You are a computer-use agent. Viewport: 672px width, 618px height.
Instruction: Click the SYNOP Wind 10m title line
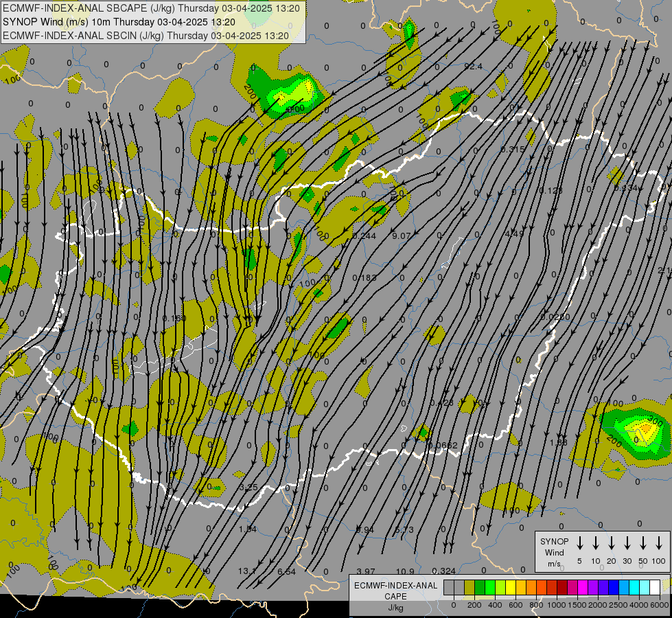click(119, 22)
